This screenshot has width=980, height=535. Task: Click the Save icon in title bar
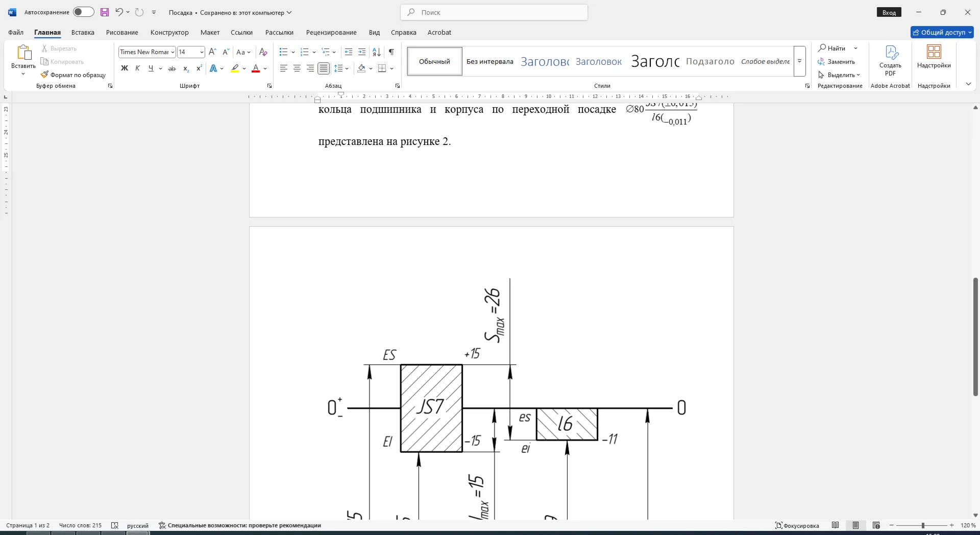105,12
